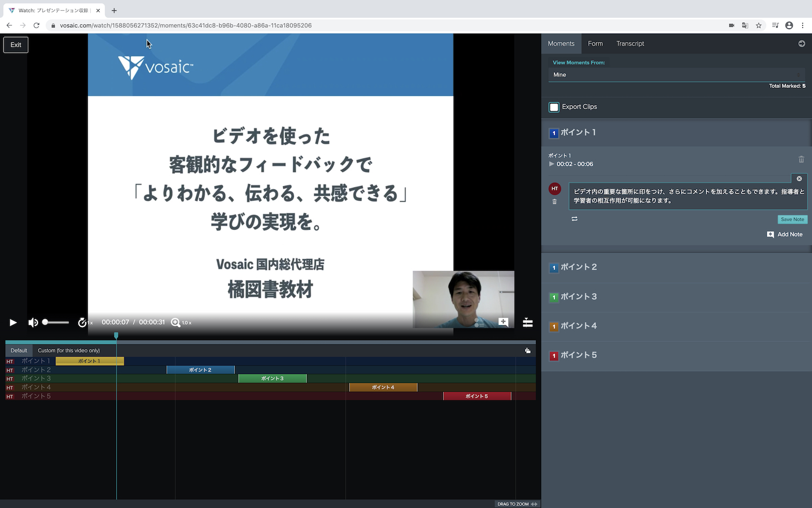
Task: Adjust the volume slider
Action: 56,322
